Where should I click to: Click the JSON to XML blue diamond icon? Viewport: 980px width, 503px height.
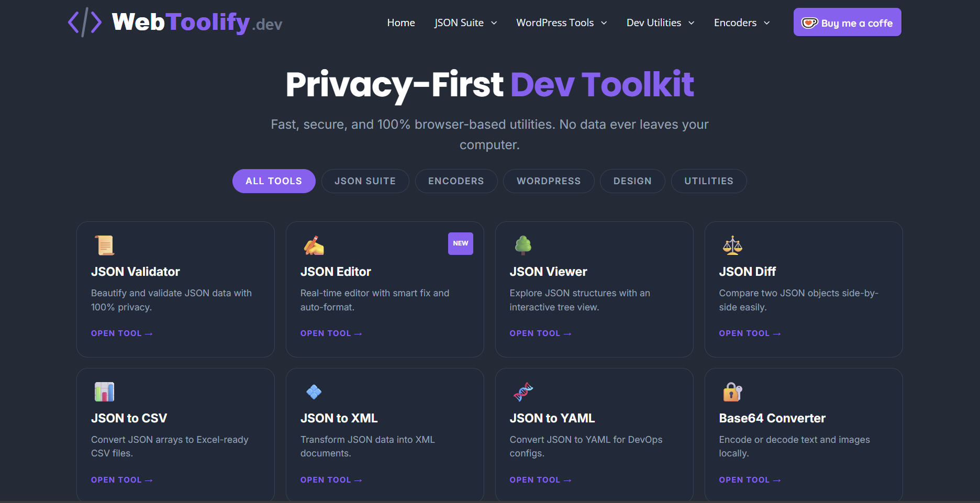(313, 392)
